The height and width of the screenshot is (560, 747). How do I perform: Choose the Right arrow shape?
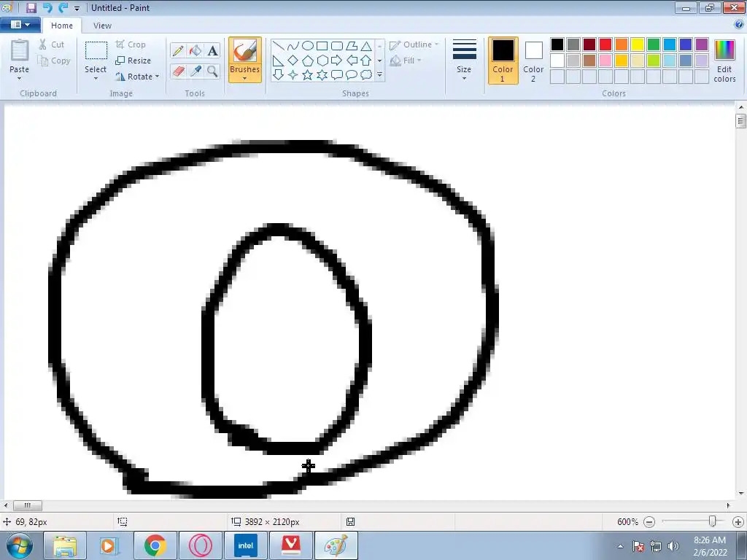[x=337, y=61]
